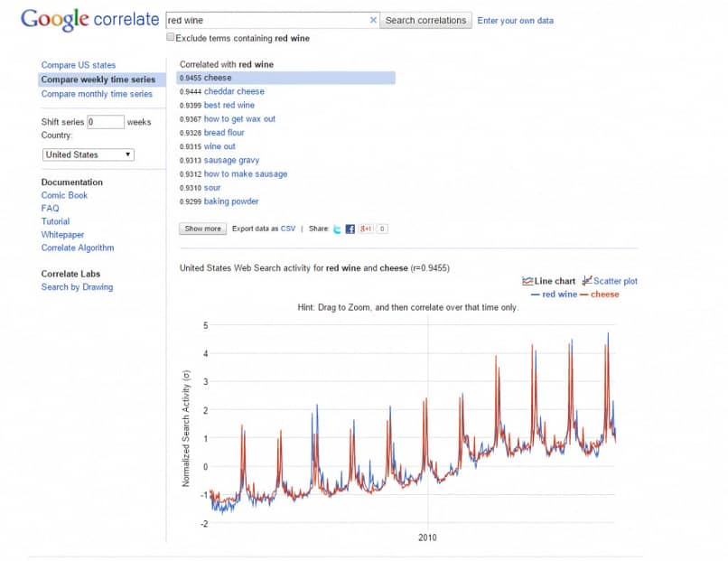Viewport: 728px width, 561px height.
Task: Open the Correlate Algorithm link
Action: click(77, 248)
